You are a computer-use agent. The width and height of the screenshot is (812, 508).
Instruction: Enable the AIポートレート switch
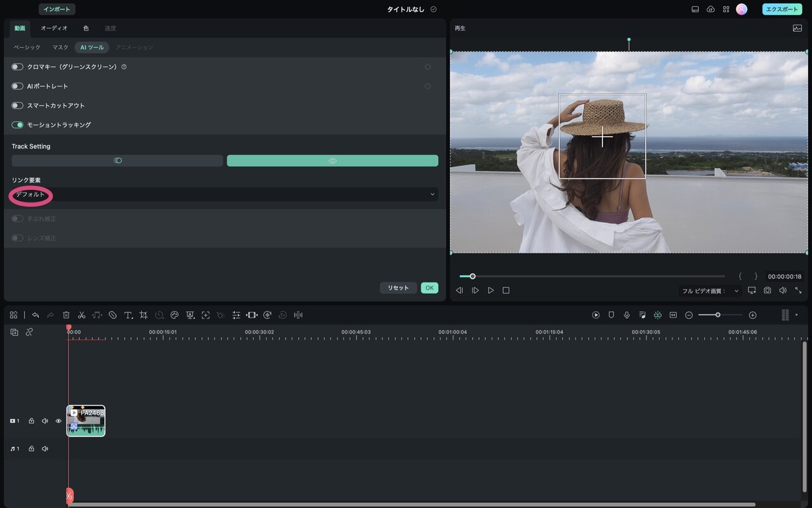[x=17, y=86]
